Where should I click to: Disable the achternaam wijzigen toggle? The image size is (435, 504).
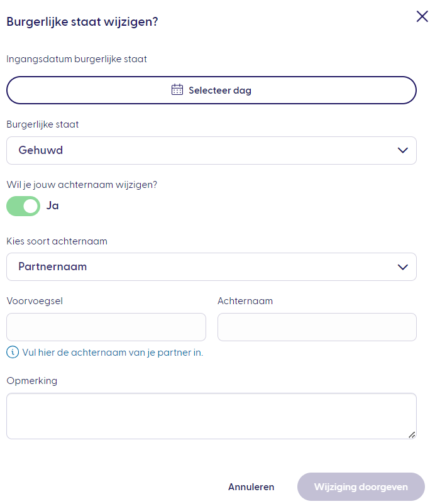(x=23, y=205)
